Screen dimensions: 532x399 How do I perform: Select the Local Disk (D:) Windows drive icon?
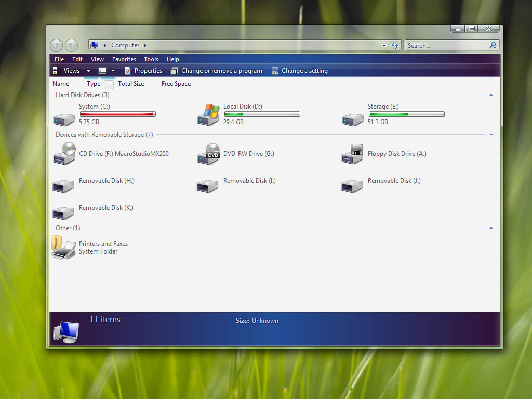click(208, 115)
